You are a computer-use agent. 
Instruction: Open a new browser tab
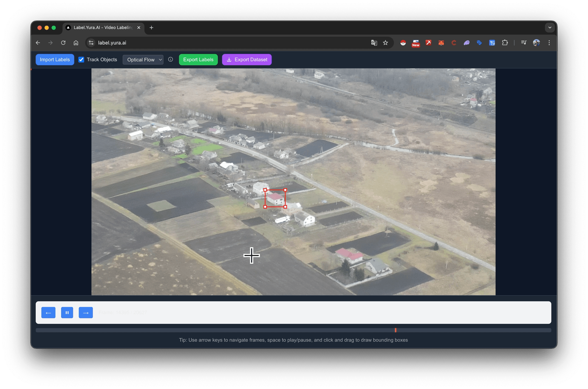(x=151, y=27)
